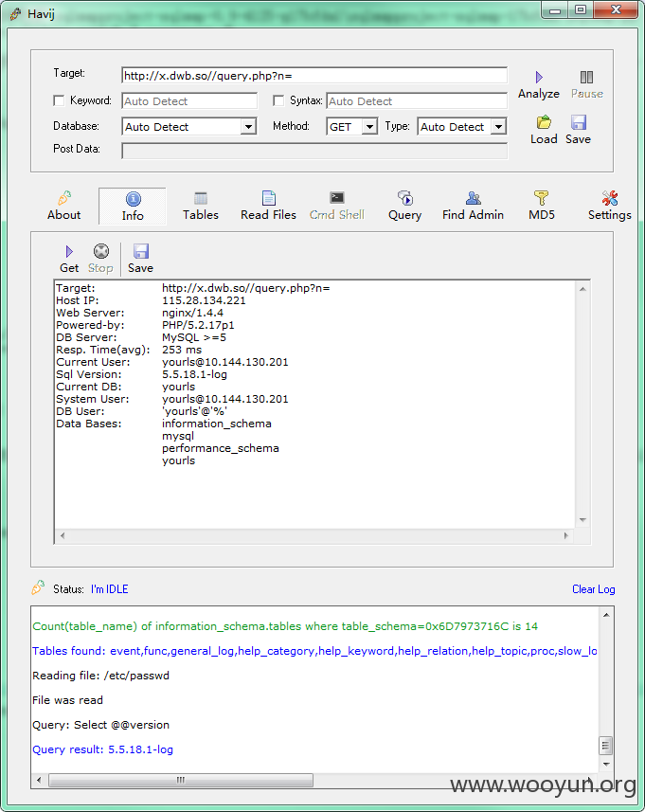The width and height of the screenshot is (645, 812).
Task: Click the information_schema database entry
Action: pos(217,424)
